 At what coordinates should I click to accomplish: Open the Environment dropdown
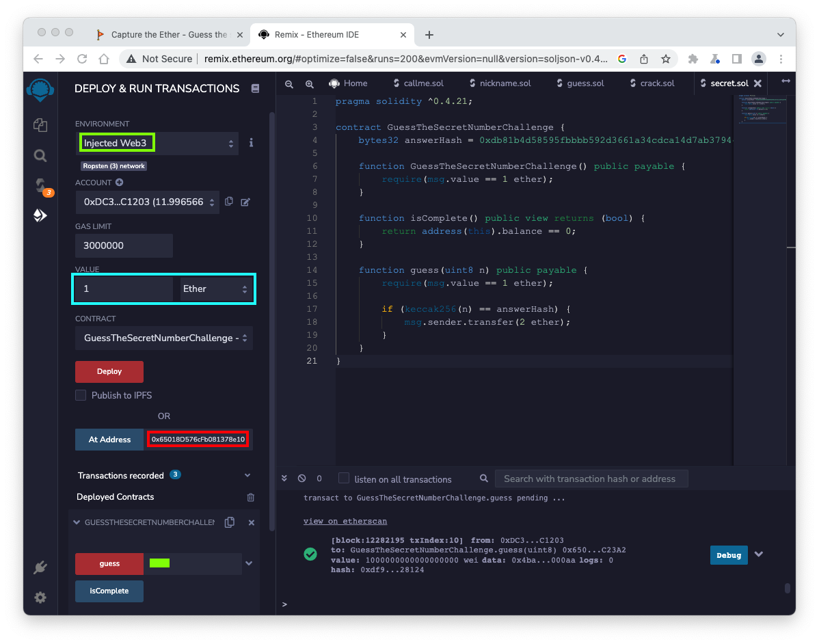click(x=157, y=143)
